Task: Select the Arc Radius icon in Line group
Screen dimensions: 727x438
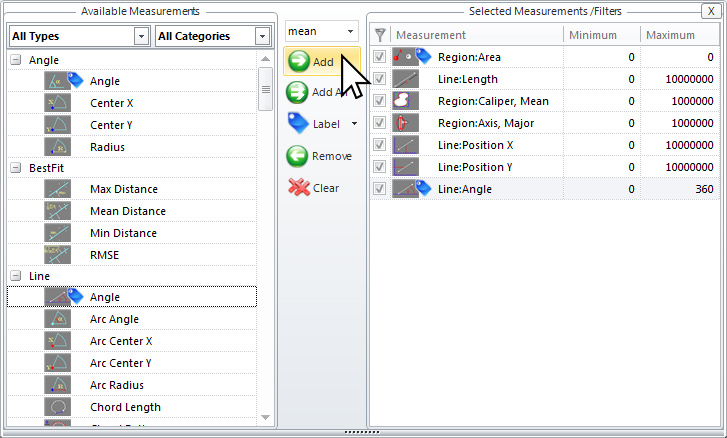Action: coord(58,385)
